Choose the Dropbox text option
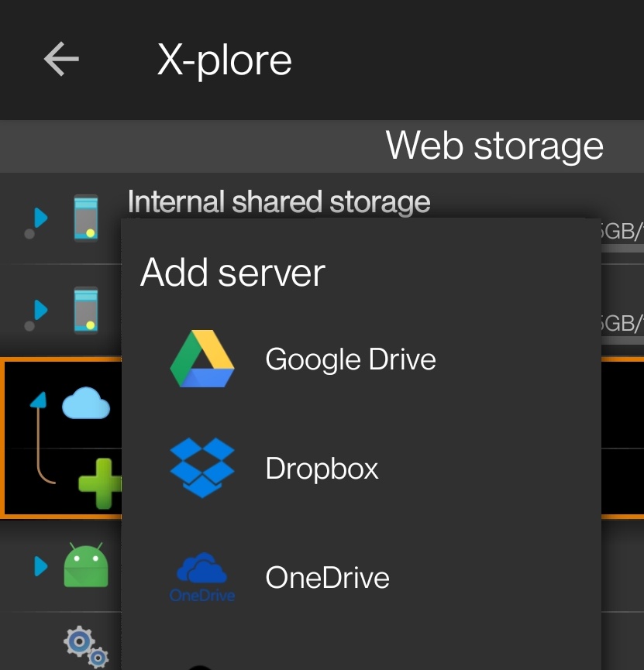The width and height of the screenshot is (644, 670). pyautogui.click(x=322, y=468)
